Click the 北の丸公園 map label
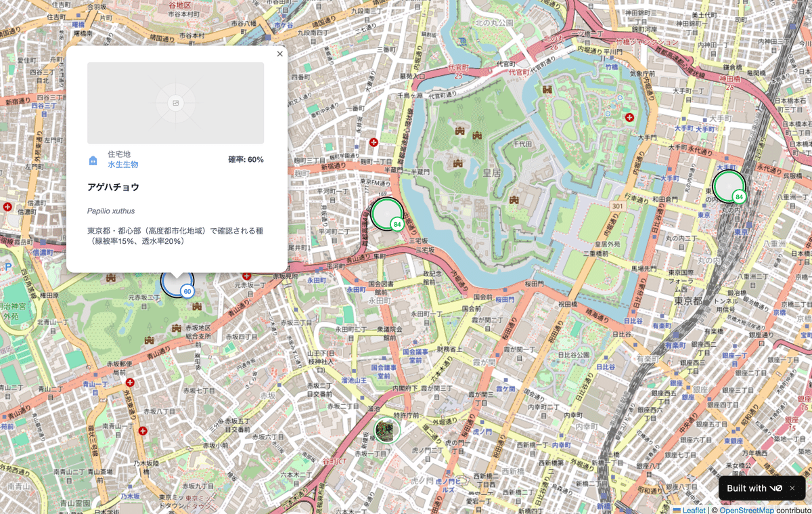 pos(495,22)
